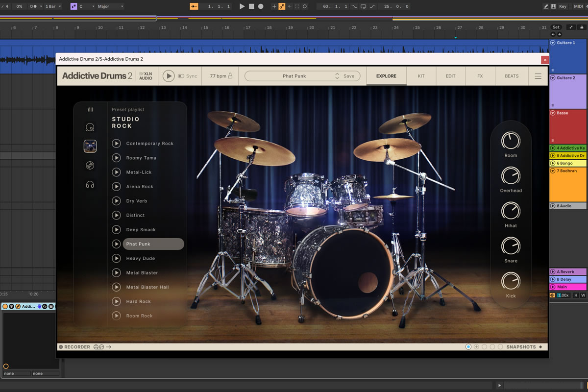Switch to the BEATS tab

click(x=512, y=76)
